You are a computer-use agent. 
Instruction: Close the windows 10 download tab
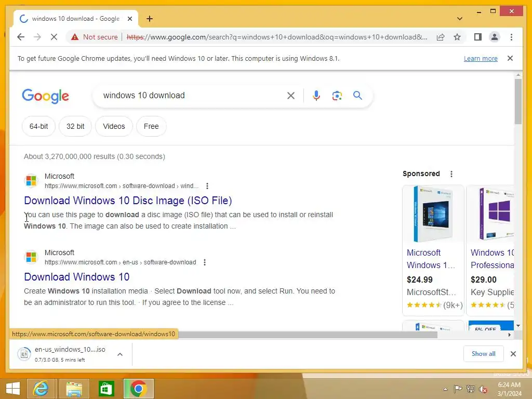129,19
